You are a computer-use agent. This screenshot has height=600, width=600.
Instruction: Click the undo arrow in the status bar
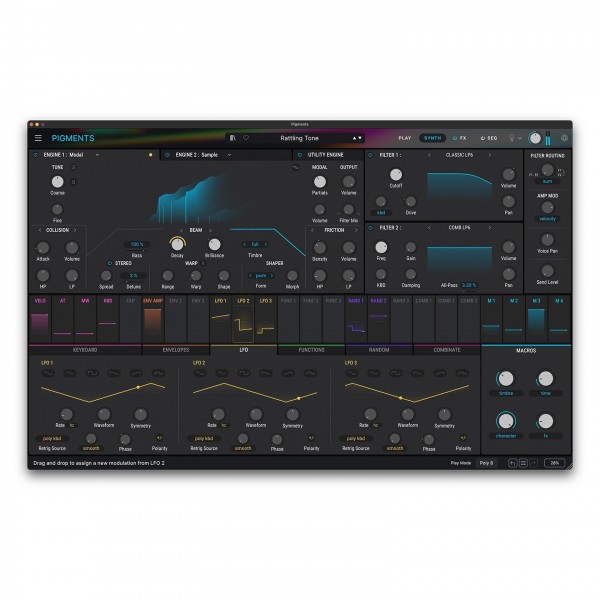coord(512,463)
